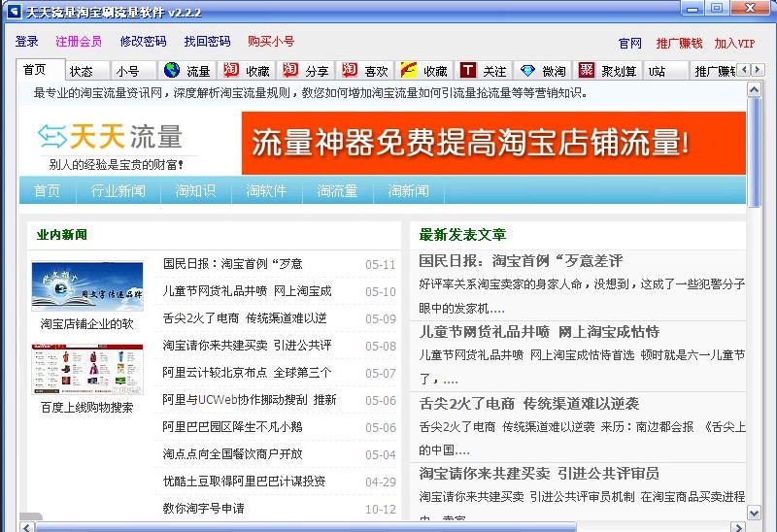Open article headline 舌尖2火了电商 传统渠道难以逆袭

[529, 404]
